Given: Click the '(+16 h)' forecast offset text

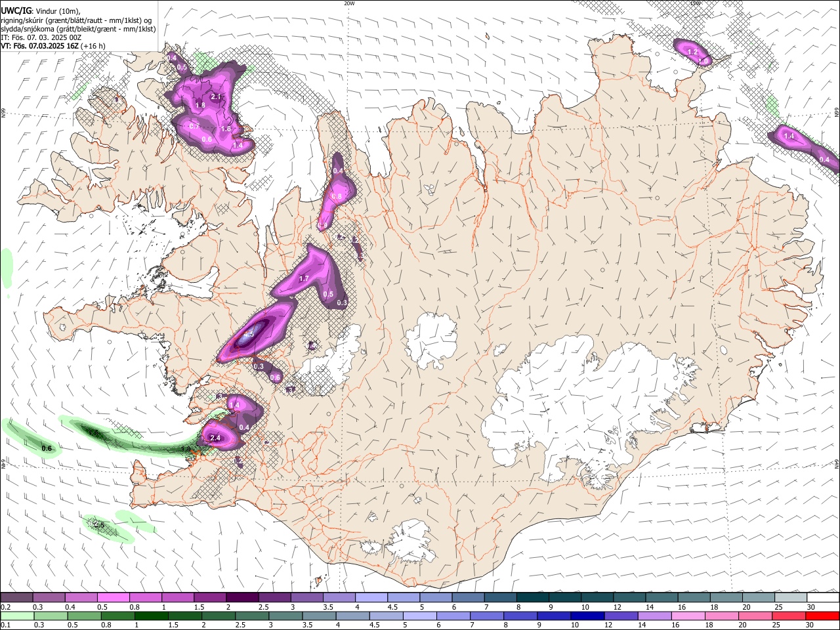Looking at the screenshot, I should click(x=94, y=46).
